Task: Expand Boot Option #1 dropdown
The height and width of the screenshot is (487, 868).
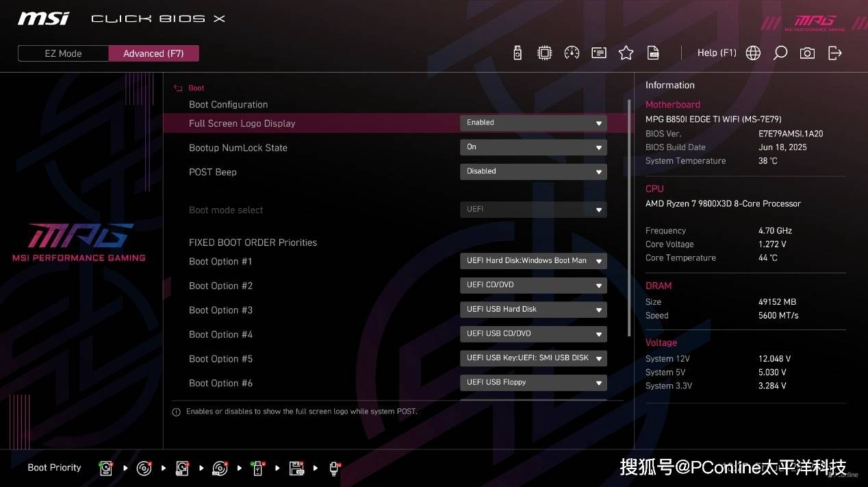Action: 533,261
